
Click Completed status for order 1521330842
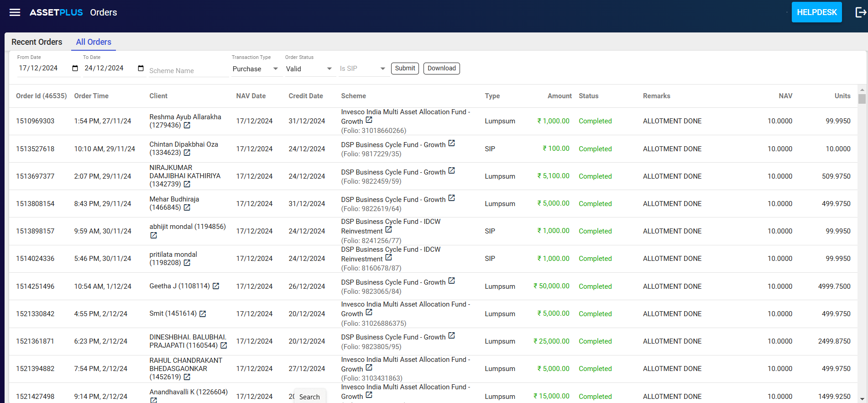[x=595, y=314]
